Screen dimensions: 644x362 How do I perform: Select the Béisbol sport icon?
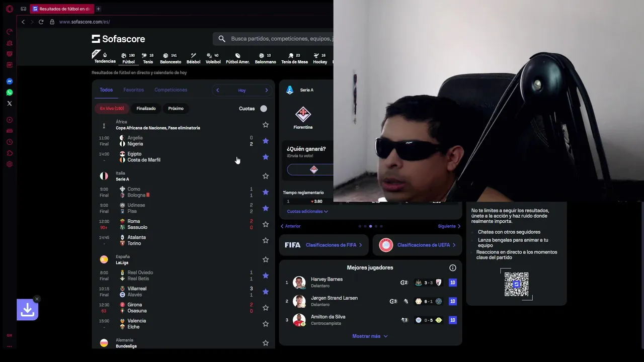click(x=193, y=58)
